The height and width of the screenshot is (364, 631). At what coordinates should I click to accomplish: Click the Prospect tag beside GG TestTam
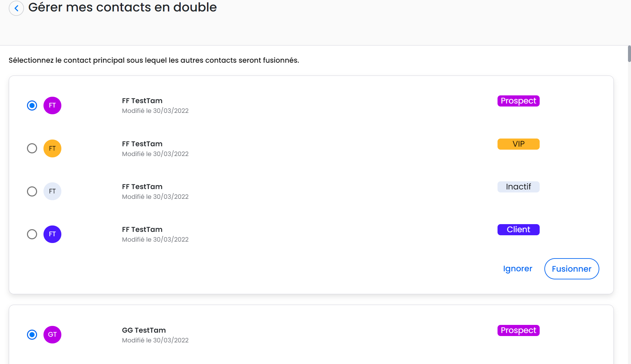518,330
